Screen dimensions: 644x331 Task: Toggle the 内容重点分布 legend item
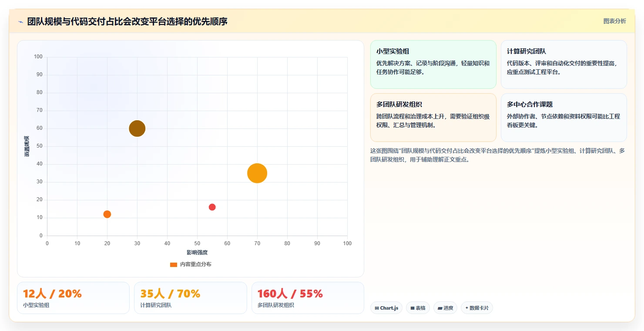(191, 264)
